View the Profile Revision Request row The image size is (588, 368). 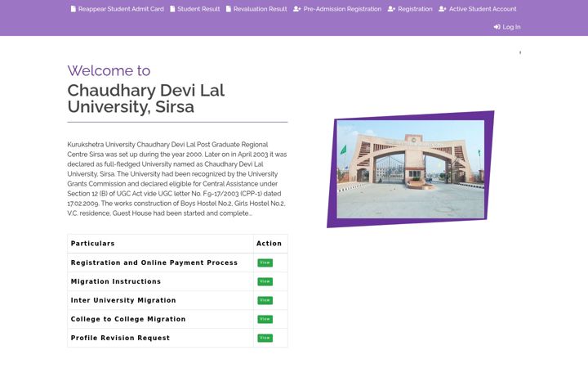pos(265,338)
